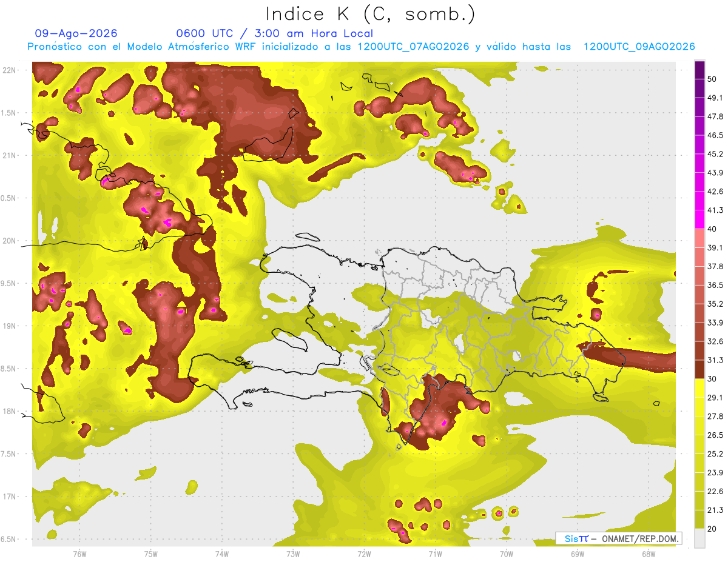Click the "0600 UTC / 3:00 am Hora Local" time text
This screenshot has width=728, height=562.
(274, 33)
